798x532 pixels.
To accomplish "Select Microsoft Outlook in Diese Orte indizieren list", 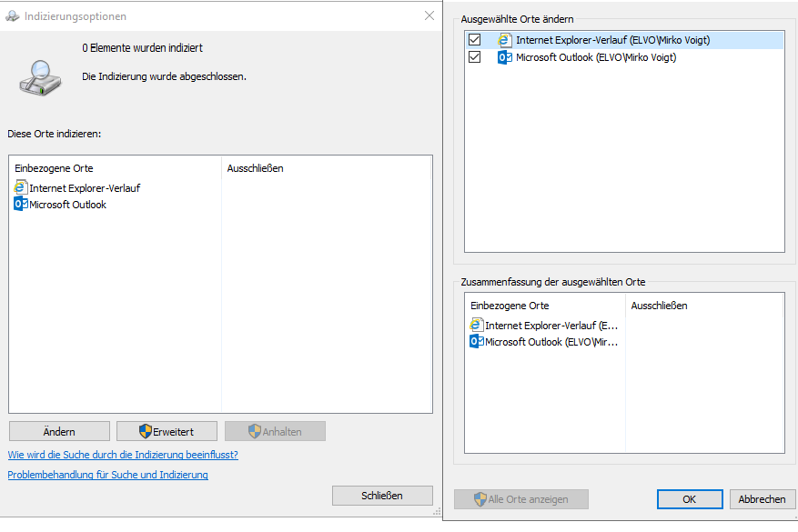I will click(x=67, y=205).
